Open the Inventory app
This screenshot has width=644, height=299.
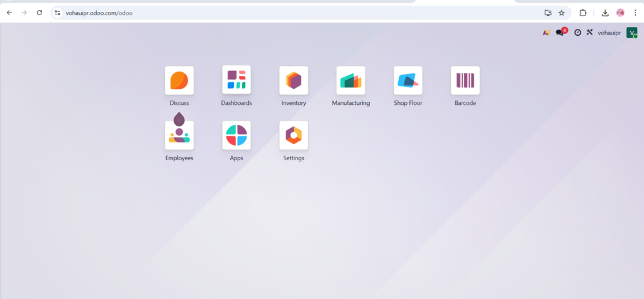pos(294,80)
